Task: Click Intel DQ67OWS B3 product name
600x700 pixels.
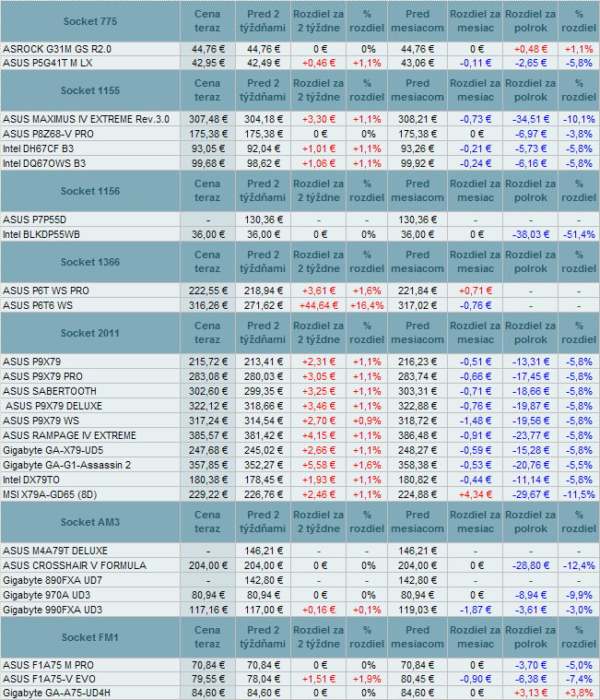Action: [x=44, y=163]
